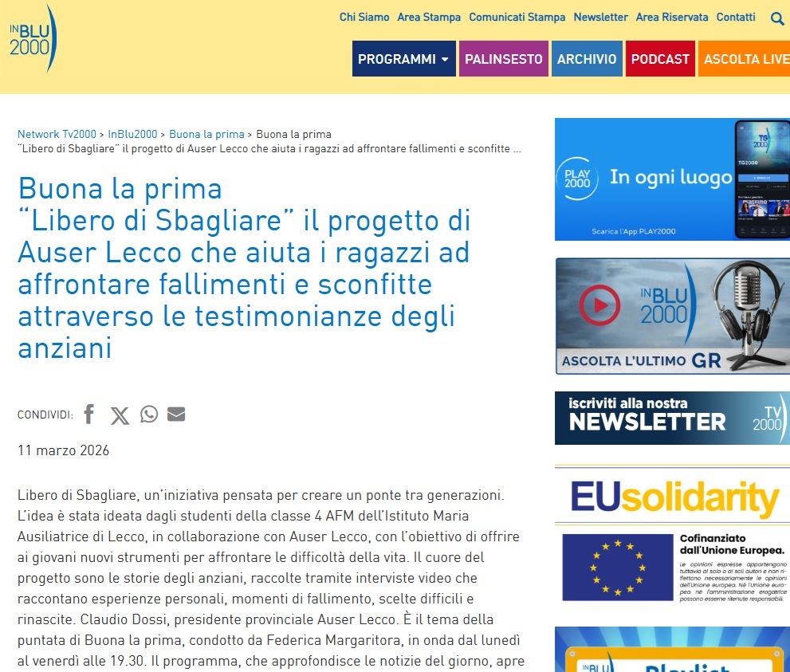Image resolution: width=790 pixels, height=672 pixels.
Task: Go to Comunicati Stampa page
Action: [x=517, y=17]
